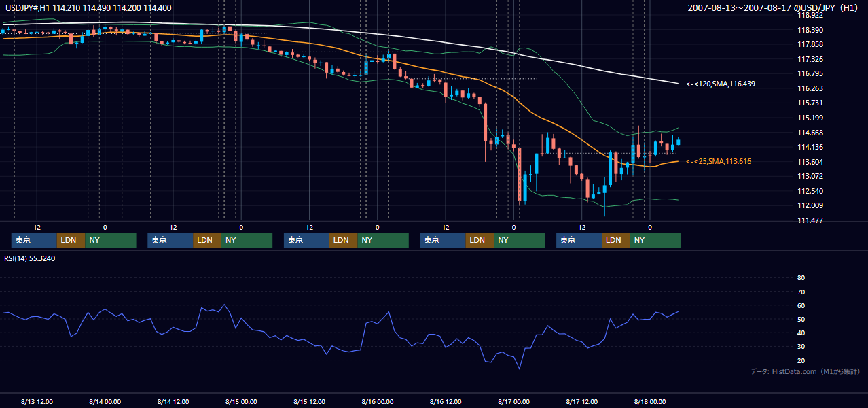Click RSI scale value 50
The height and width of the screenshot is (408, 868).
point(801,319)
